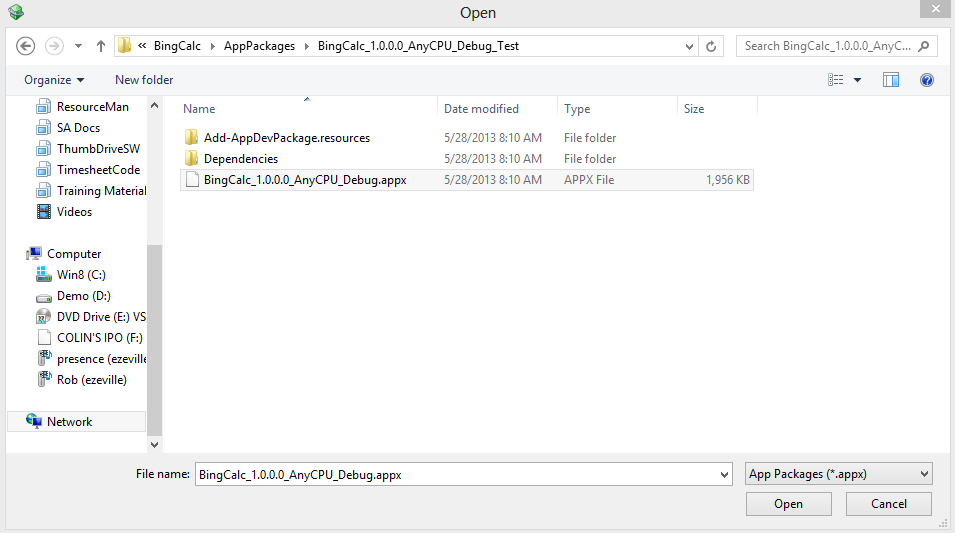Open the recent locations dropdown arrow
The height and width of the screenshot is (533, 955).
pyautogui.click(x=79, y=46)
